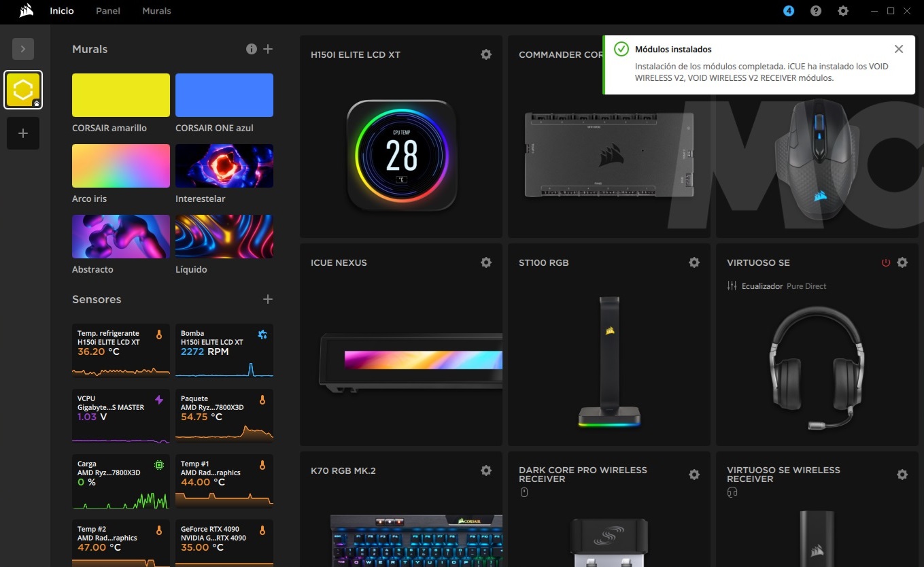Open settings for H150I ELITE LCD XT
The width and height of the screenshot is (924, 567).
click(x=486, y=54)
